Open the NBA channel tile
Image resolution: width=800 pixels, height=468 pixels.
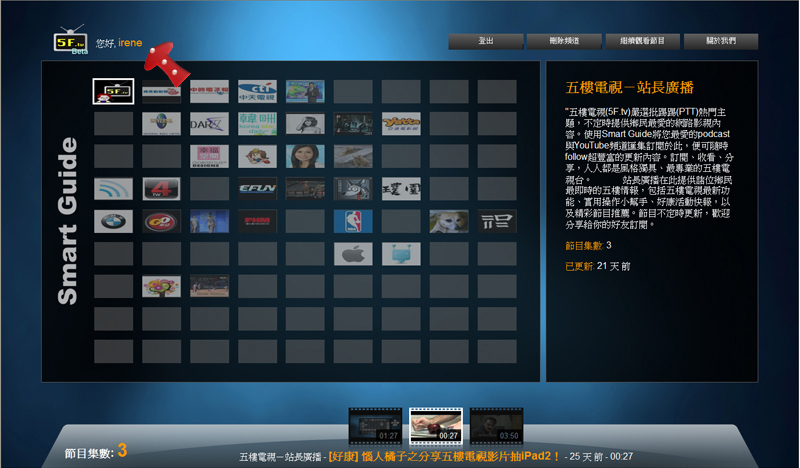point(353,221)
